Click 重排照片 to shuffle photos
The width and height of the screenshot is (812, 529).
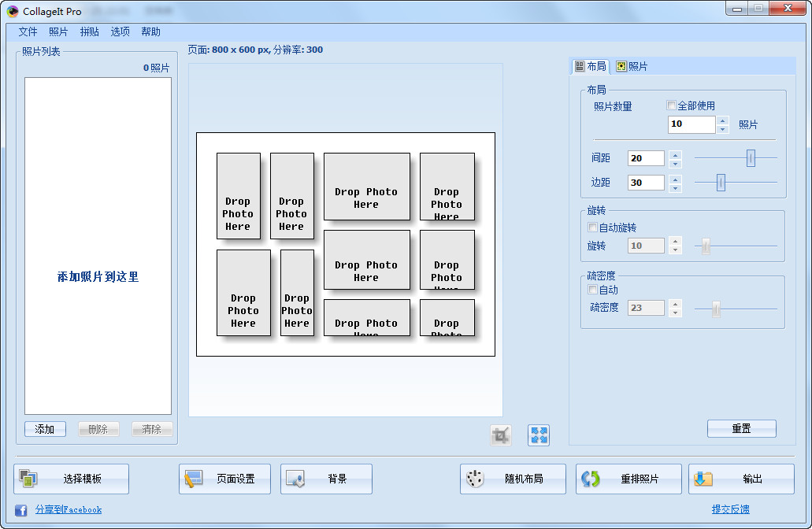click(x=628, y=479)
